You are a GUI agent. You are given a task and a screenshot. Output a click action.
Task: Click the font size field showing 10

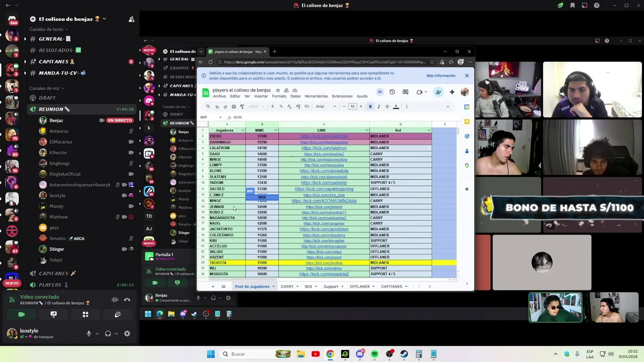click(x=352, y=107)
